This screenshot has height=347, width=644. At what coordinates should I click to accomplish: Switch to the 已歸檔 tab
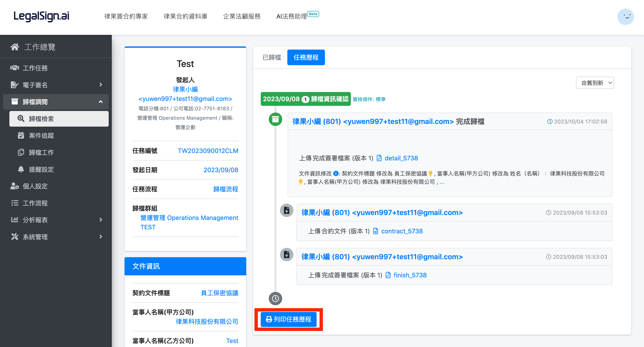tap(272, 57)
